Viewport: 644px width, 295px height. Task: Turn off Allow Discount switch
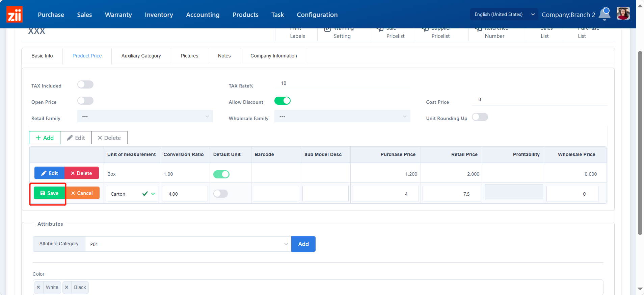[282, 101]
